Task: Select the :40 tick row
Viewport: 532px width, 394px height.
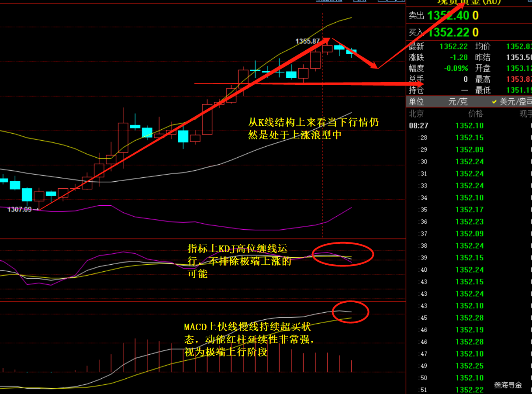Action: 469,270
